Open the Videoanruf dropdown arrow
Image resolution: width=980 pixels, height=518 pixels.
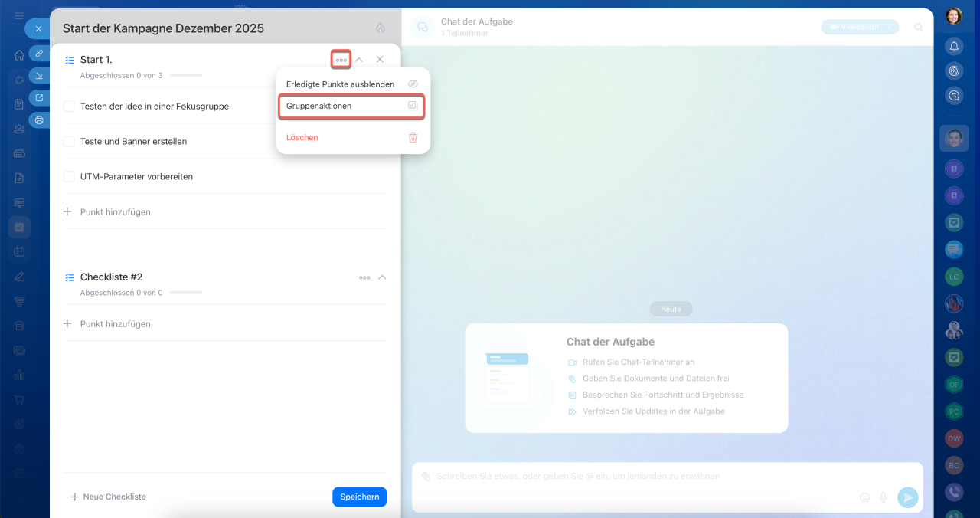click(x=890, y=27)
